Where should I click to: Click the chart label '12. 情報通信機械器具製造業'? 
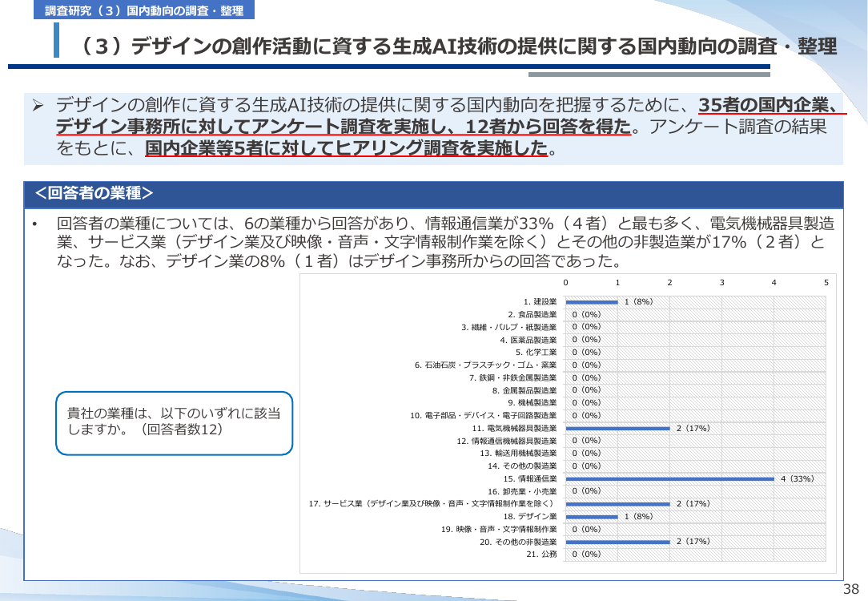pyautogui.click(x=507, y=441)
